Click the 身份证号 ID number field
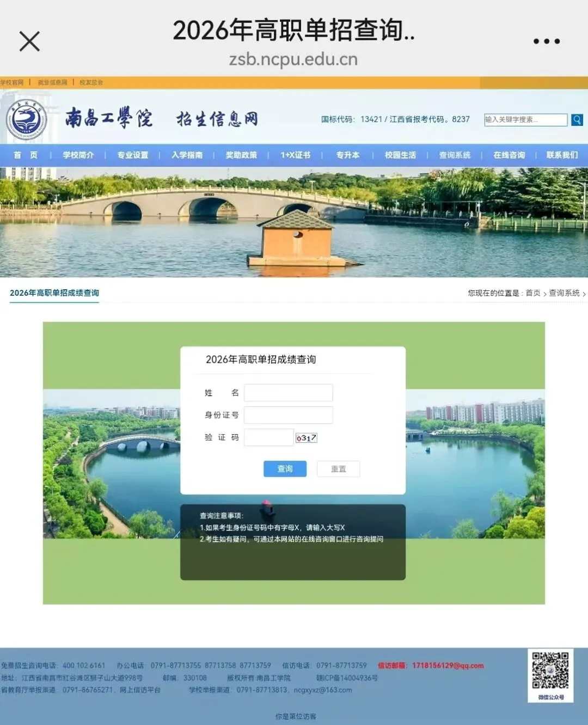 pyautogui.click(x=289, y=415)
